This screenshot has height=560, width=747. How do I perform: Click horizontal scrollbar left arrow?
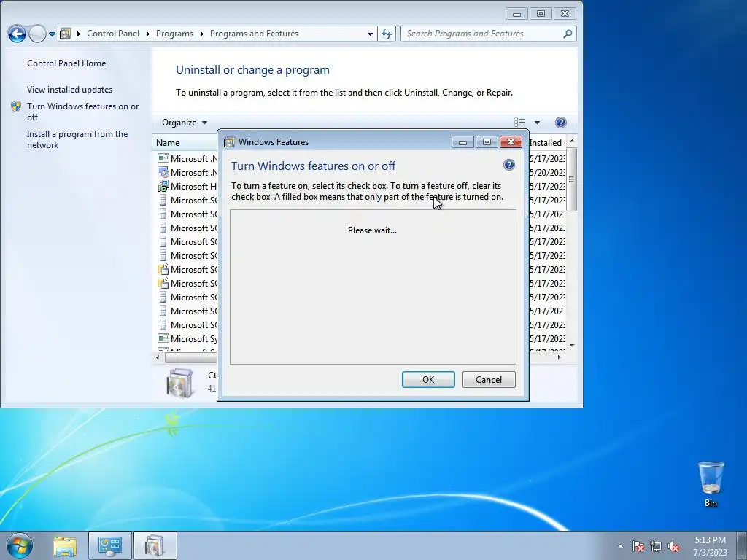[x=158, y=357]
